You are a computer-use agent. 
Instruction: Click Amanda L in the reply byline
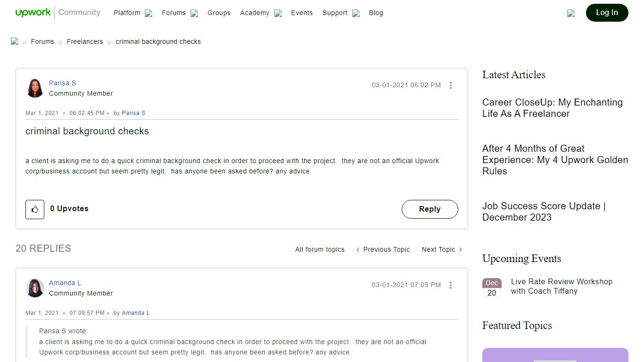click(x=136, y=313)
